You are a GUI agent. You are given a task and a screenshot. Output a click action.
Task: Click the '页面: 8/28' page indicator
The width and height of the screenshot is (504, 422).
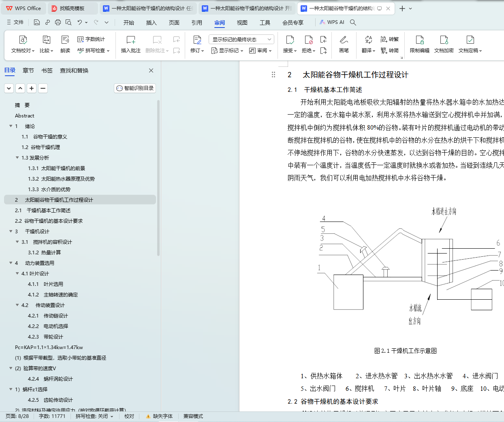[x=17, y=416]
